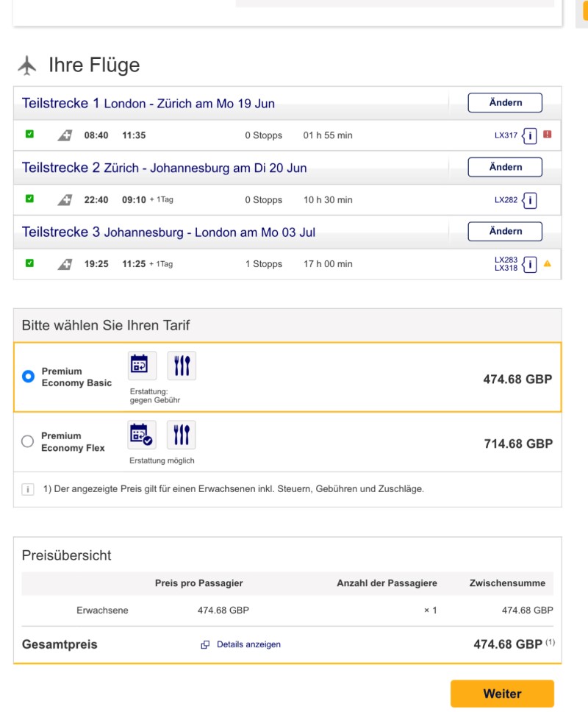Select Premium Economy Flex fare radio
The image size is (588, 712).
28,441
